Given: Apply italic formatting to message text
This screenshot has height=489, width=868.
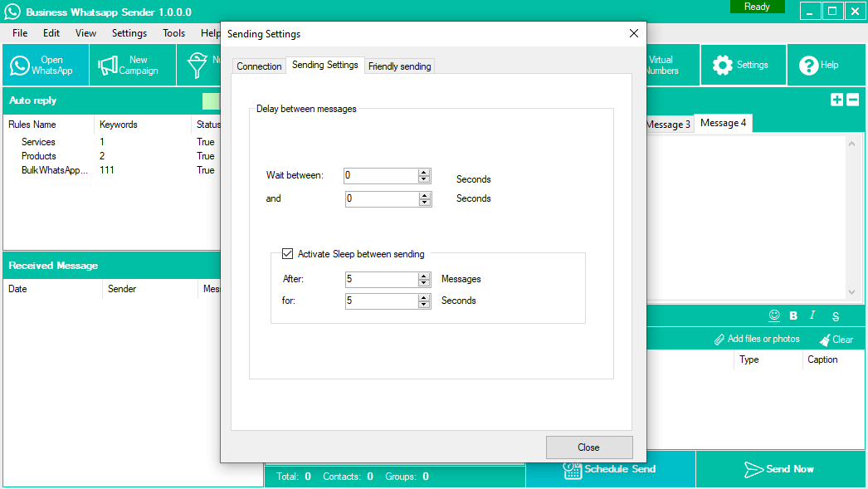Looking at the screenshot, I should [812, 315].
